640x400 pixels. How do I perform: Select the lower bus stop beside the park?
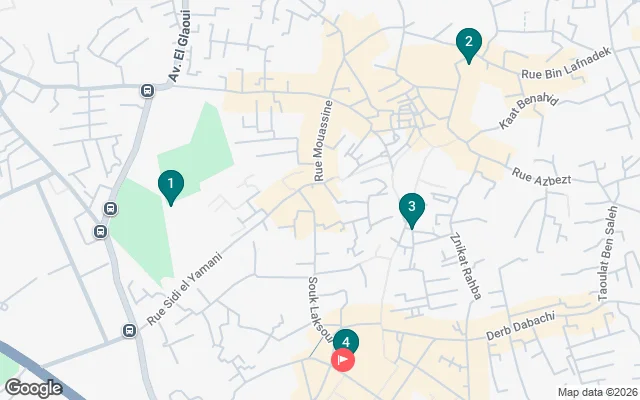pos(100,231)
